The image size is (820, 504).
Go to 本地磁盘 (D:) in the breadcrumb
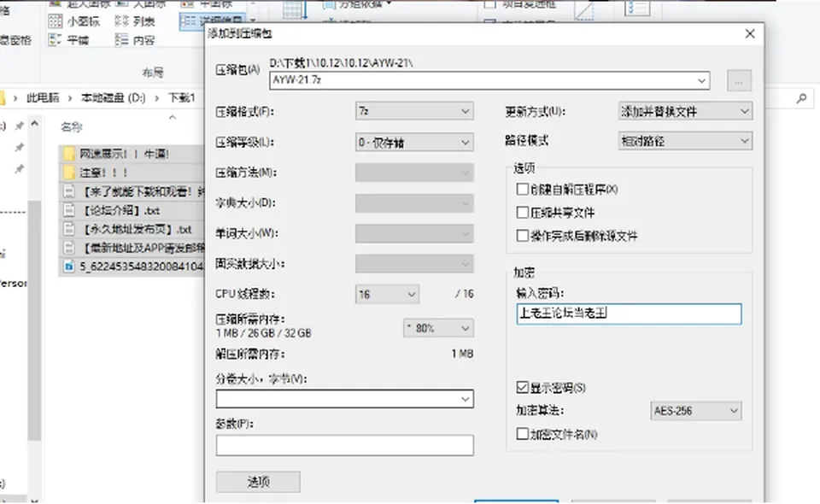click(113, 97)
